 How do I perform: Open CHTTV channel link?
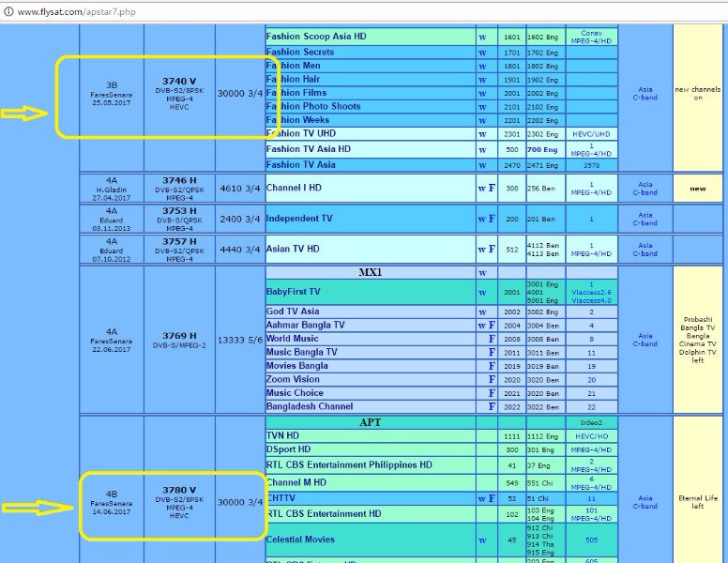click(x=281, y=498)
